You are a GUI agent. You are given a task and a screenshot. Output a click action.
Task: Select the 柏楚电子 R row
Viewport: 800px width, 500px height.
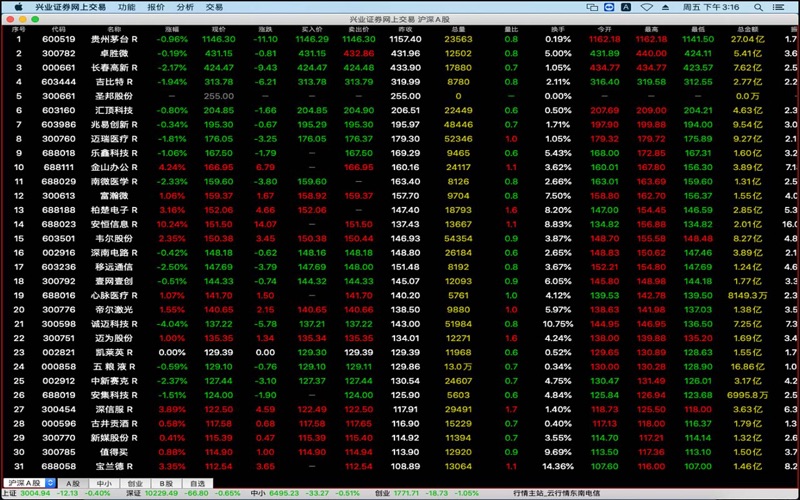pyautogui.click(x=400, y=210)
